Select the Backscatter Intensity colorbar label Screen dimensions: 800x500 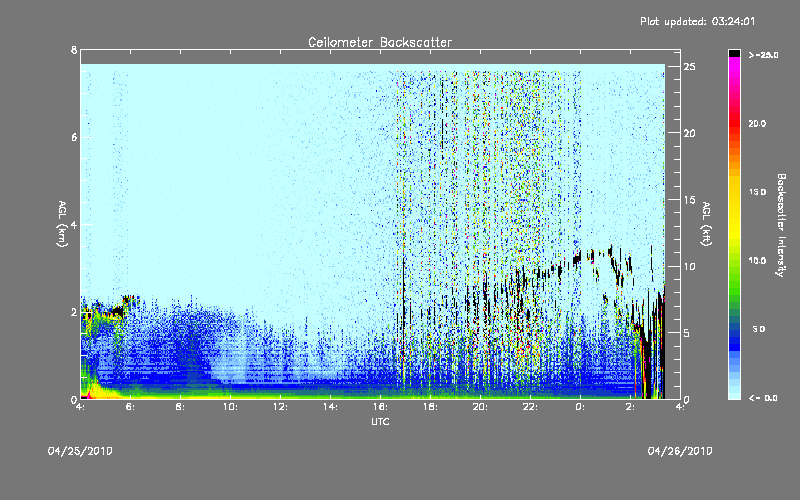tap(781, 225)
